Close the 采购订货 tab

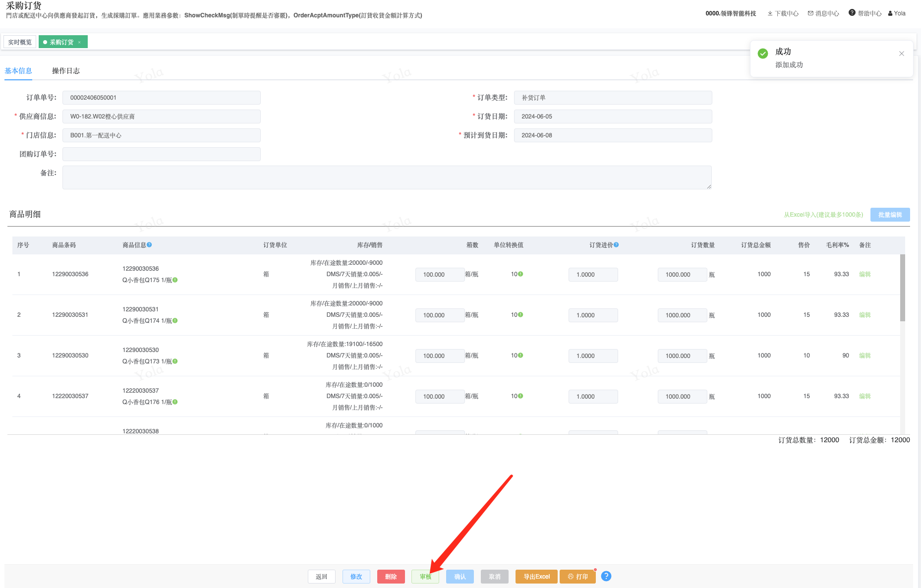click(x=79, y=42)
